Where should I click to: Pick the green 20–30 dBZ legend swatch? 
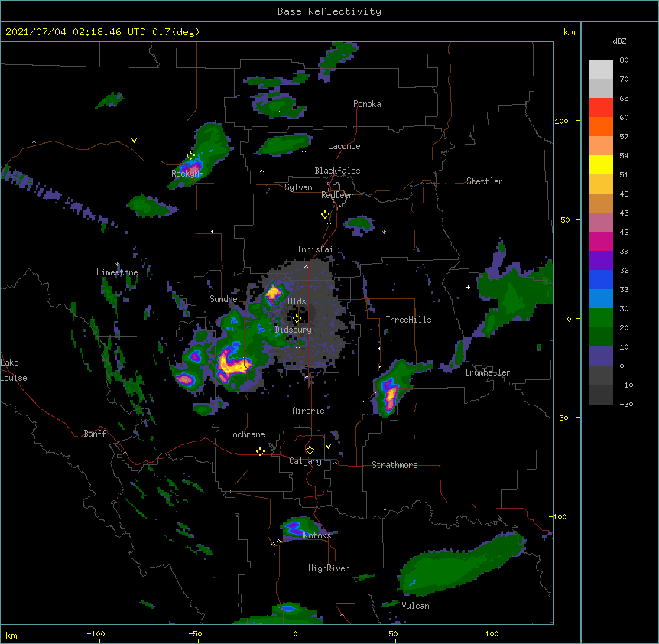point(601,318)
